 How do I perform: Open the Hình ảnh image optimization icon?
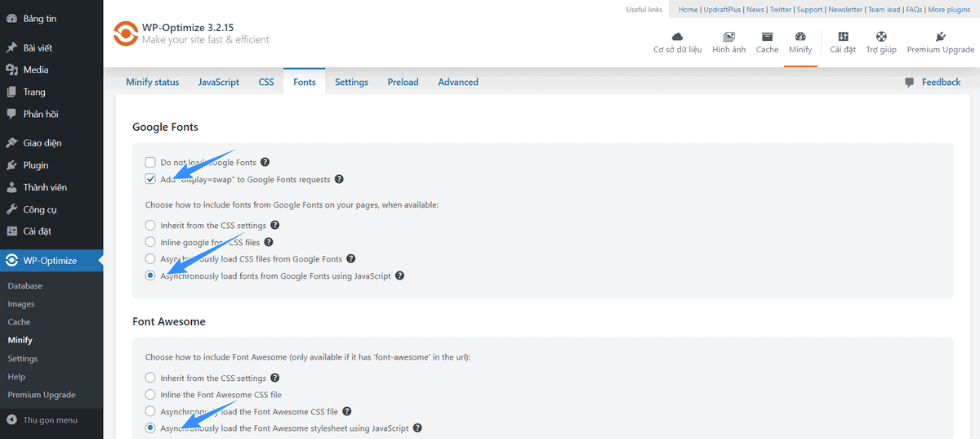(728, 37)
